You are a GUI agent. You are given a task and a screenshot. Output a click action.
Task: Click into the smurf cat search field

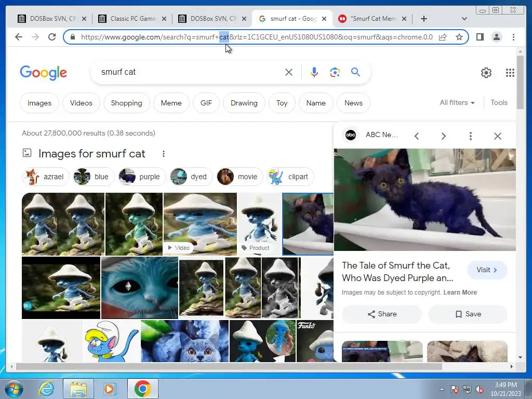pyautogui.click(x=190, y=72)
